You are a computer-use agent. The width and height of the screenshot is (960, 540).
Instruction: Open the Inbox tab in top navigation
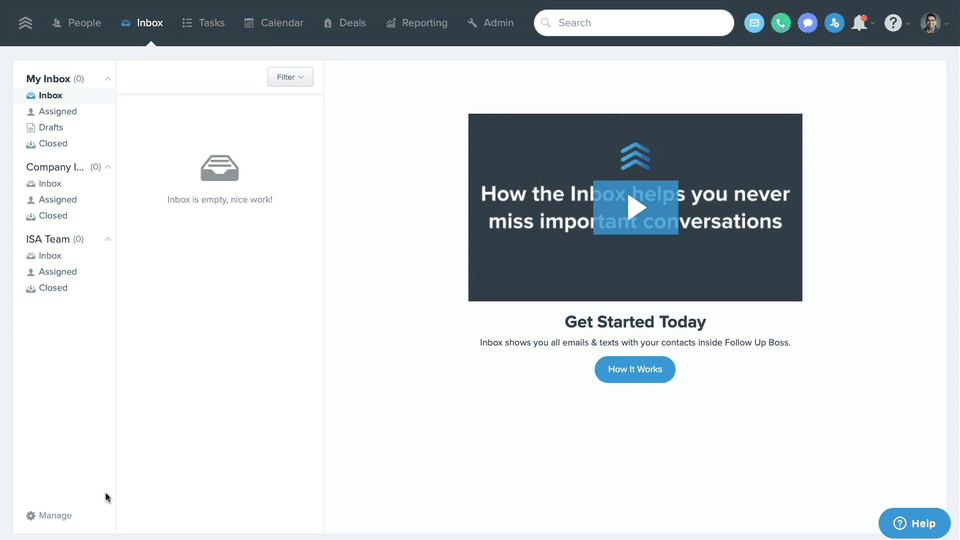142,23
